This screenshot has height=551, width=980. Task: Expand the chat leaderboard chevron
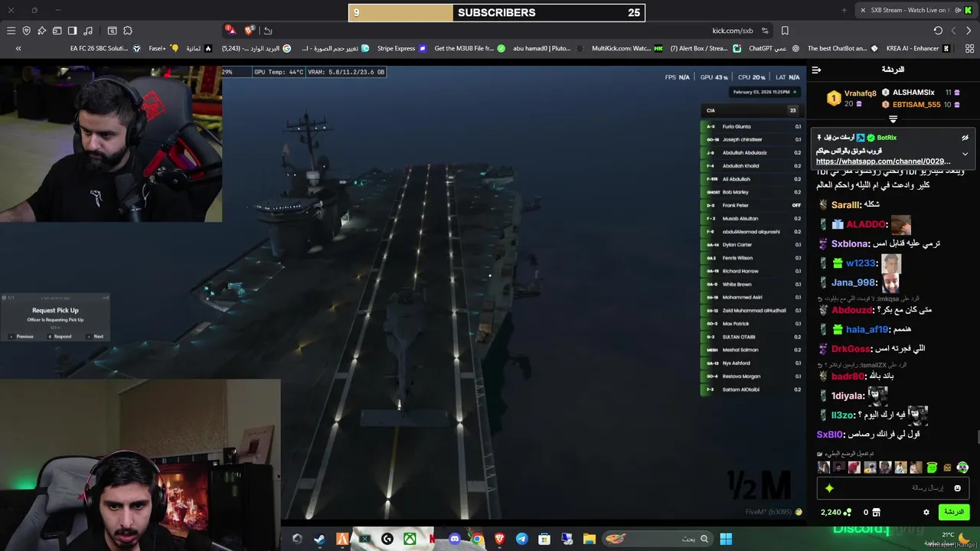click(893, 119)
